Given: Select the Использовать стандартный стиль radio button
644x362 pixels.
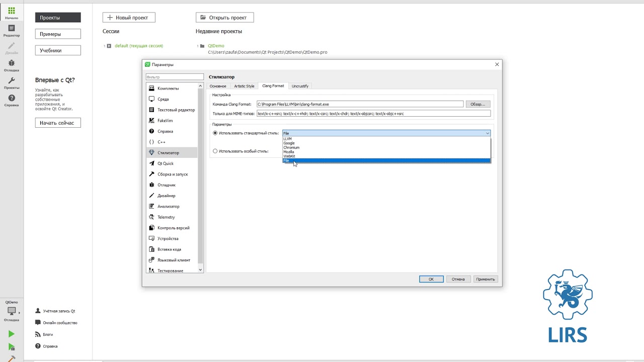Looking at the screenshot, I should 215,133.
